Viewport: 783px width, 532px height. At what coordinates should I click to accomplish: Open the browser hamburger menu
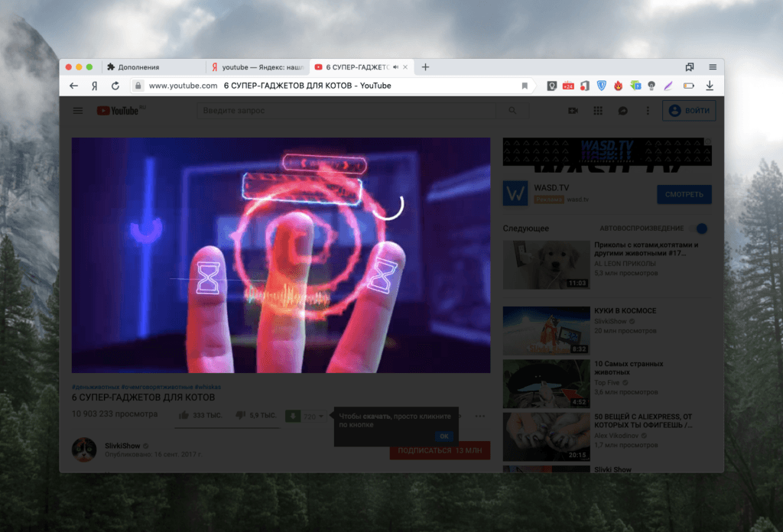click(x=713, y=66)
